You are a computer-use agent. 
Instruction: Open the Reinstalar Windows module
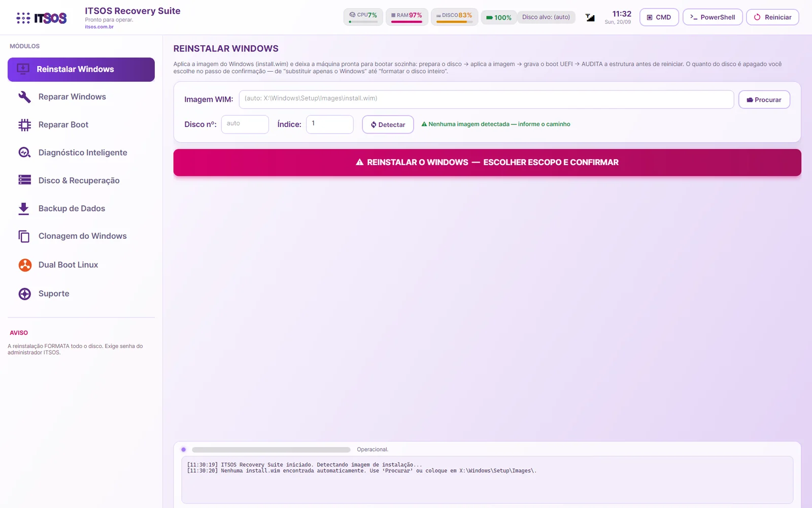pos(81,69)
